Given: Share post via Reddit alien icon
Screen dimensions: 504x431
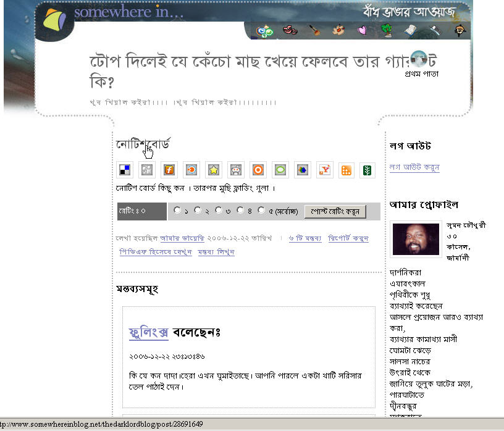Looking at the screenshot, I should [235, 170].
